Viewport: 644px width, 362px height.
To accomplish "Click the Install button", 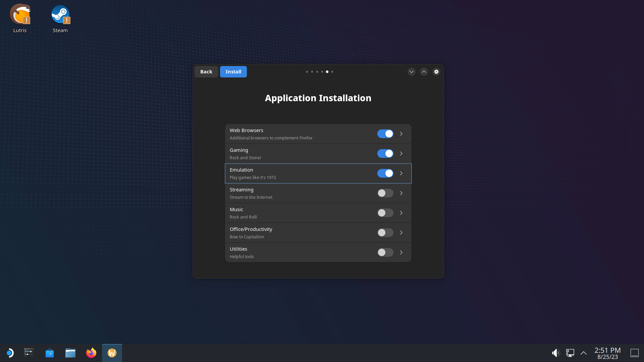I will pyautogui.click(x=233, y=71).
